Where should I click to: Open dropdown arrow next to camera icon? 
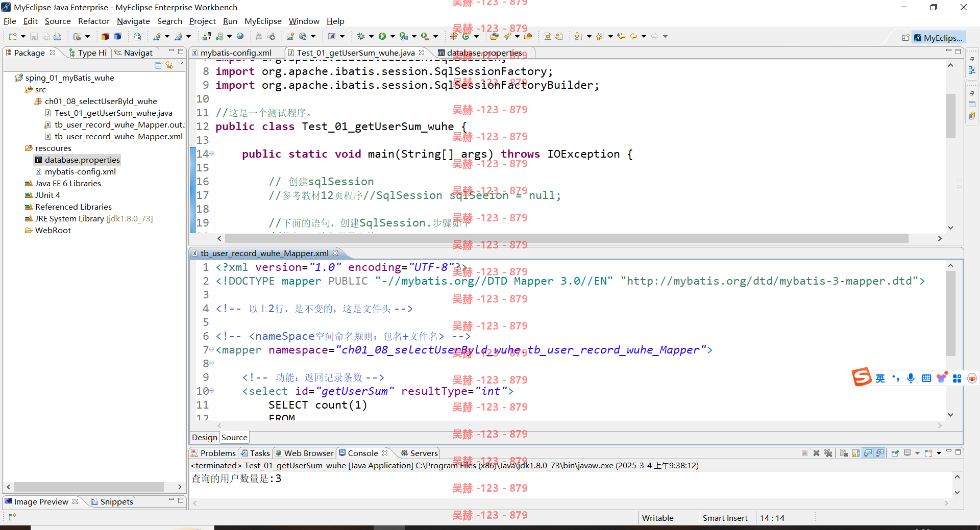342,36
